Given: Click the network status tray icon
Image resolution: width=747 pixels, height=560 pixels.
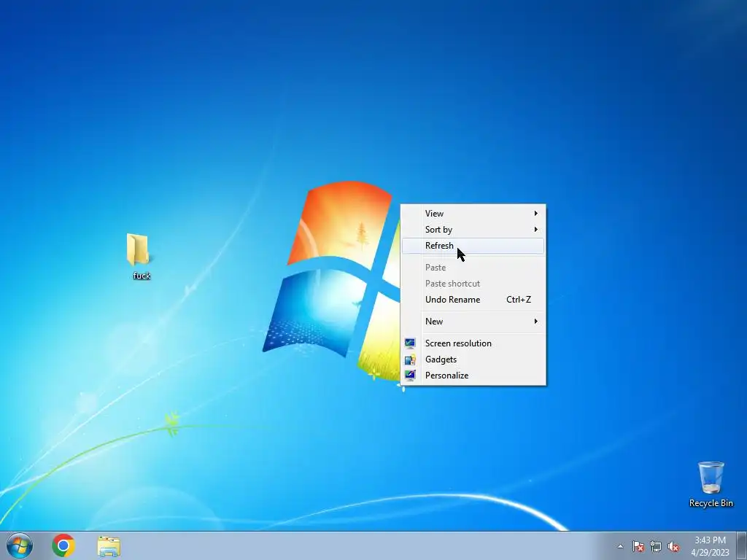Looking at the screenshot, I should 656,546.
